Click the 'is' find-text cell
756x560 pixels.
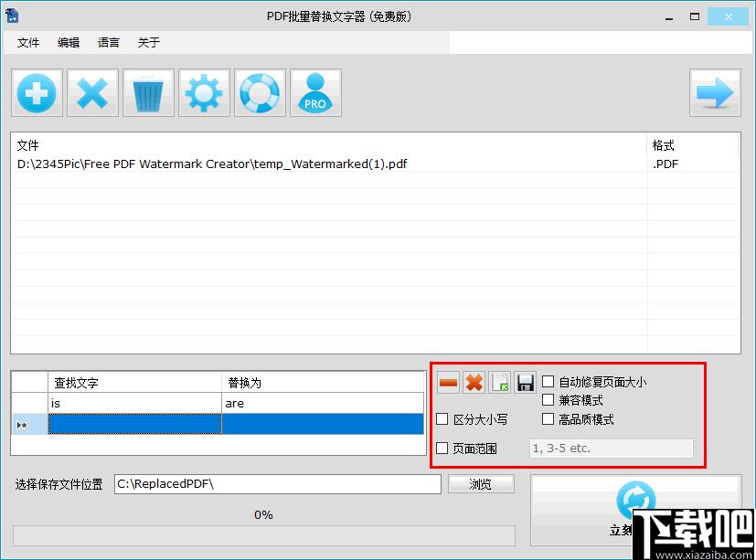point(134,404)
